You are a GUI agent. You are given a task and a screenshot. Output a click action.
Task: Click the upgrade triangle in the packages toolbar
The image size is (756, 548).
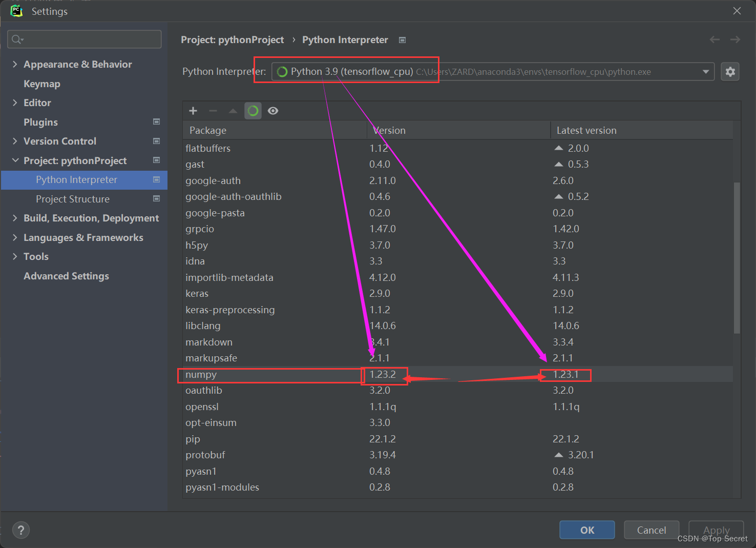[x=233, y=111]
